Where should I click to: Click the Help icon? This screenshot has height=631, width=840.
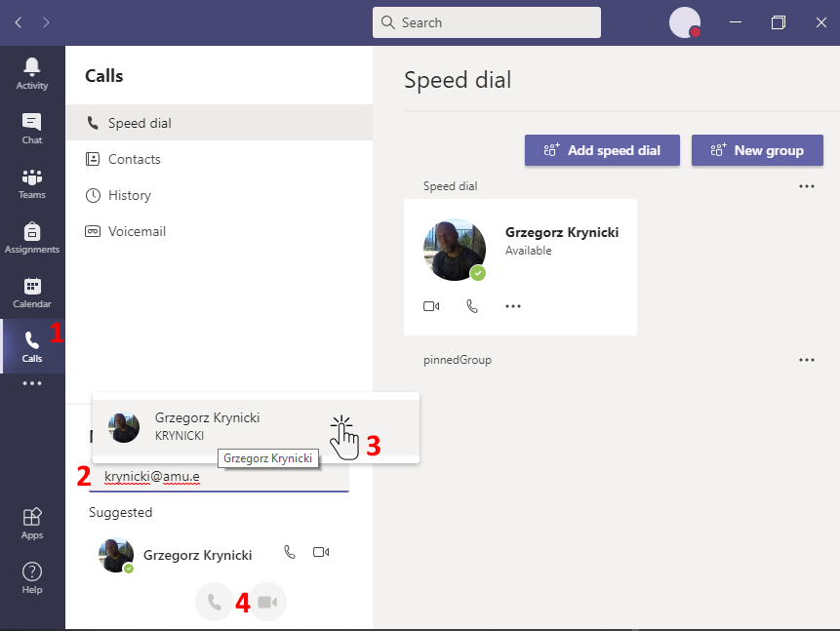(32, 577)
